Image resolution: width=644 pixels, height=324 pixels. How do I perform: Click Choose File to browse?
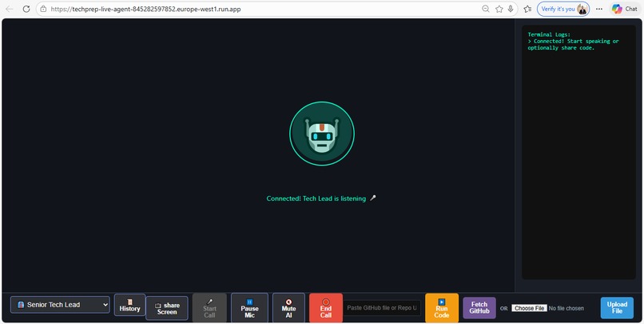530,308
